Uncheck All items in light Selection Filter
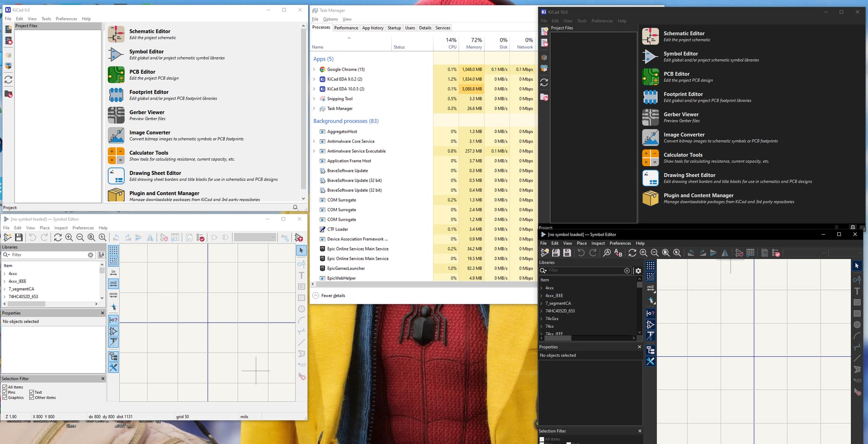Image resolution: width=868 pixels, height=444 pixels. [5, 387]
